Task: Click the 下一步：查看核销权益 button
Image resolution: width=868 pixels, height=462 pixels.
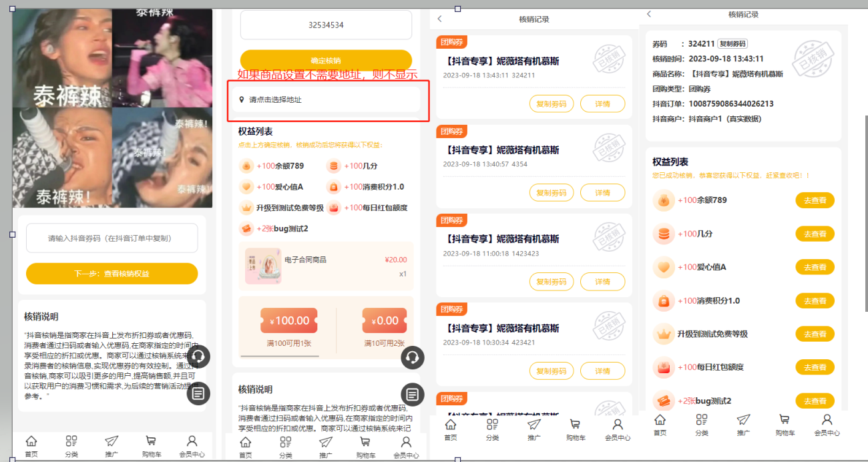Action: point(112,274)
